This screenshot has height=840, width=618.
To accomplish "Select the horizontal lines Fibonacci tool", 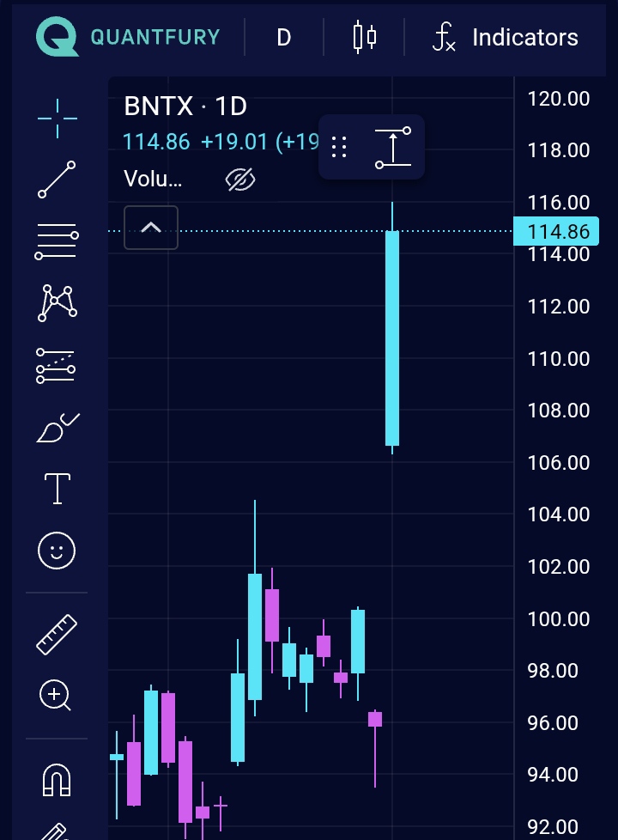I will (x=57, y=241).
